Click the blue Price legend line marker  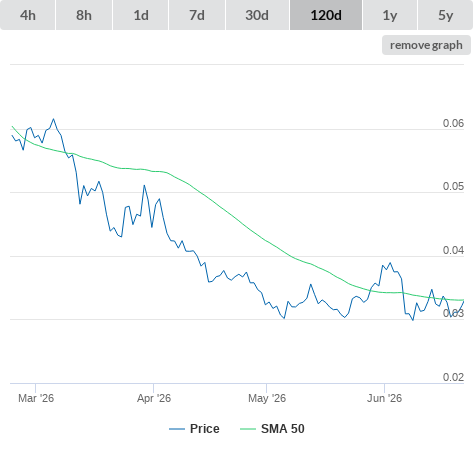coord(177,429)
